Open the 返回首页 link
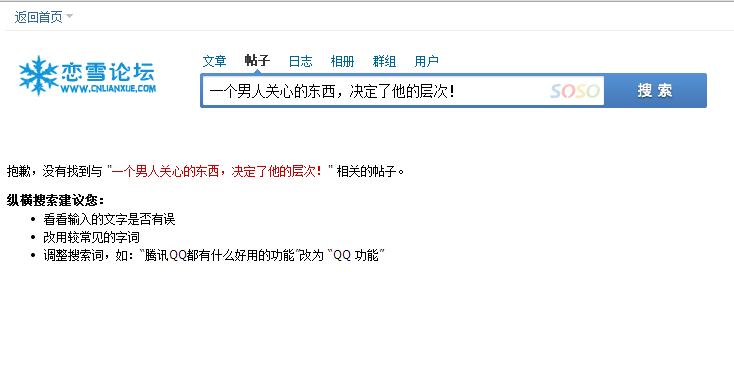734x385 pixels. (x=38, y=17)
